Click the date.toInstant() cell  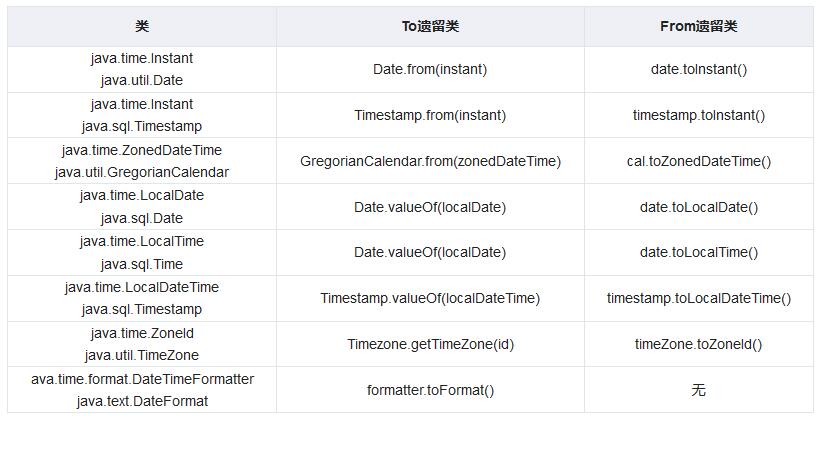click(x=698, y=69)
